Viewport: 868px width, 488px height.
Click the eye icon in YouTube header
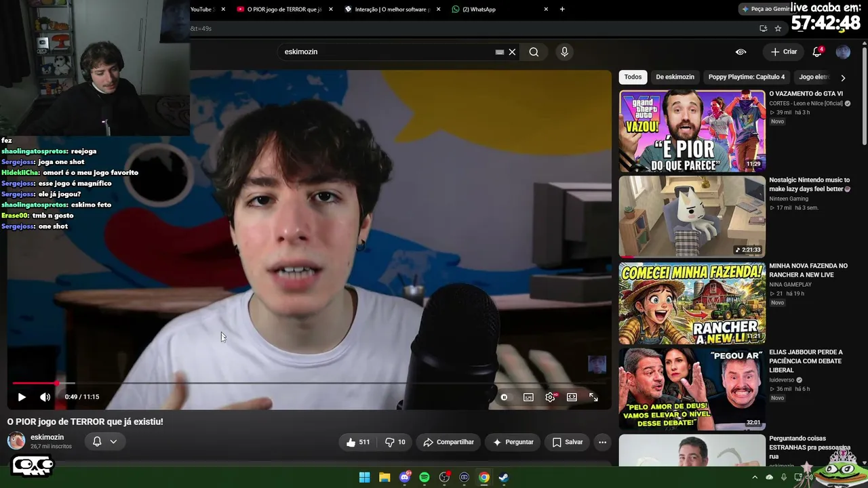tap(741, 52)
